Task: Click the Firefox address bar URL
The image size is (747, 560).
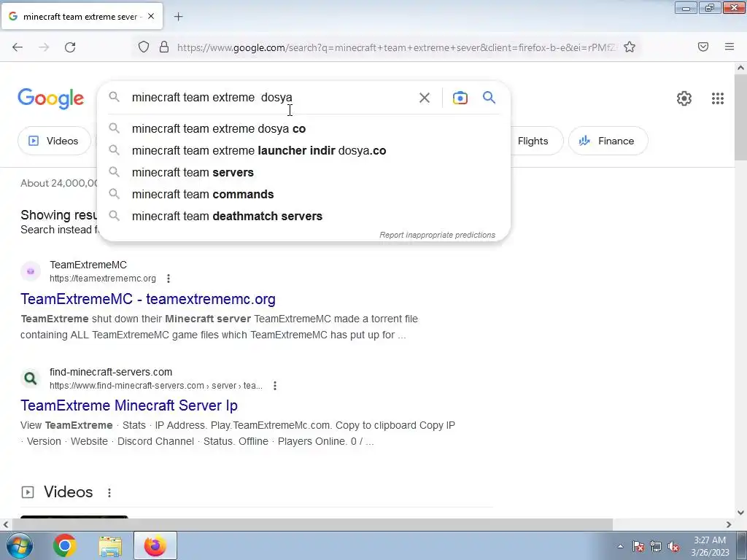Action: pyautogui.click(x=396, y=47)
